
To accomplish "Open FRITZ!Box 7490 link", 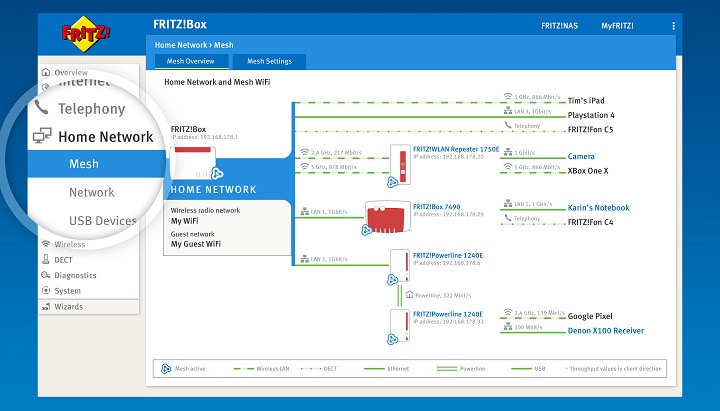I will [x=437, y=207].
